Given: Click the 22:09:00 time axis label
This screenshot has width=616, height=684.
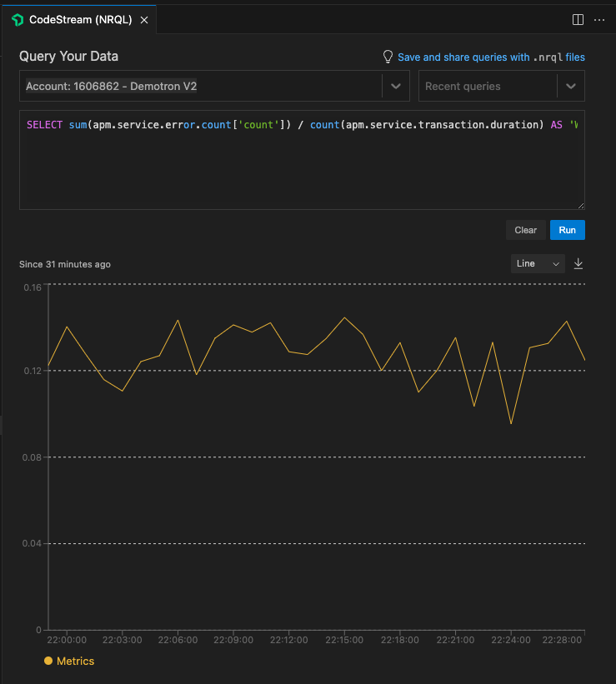Looking at the screenshot, I should click(233, 640).
